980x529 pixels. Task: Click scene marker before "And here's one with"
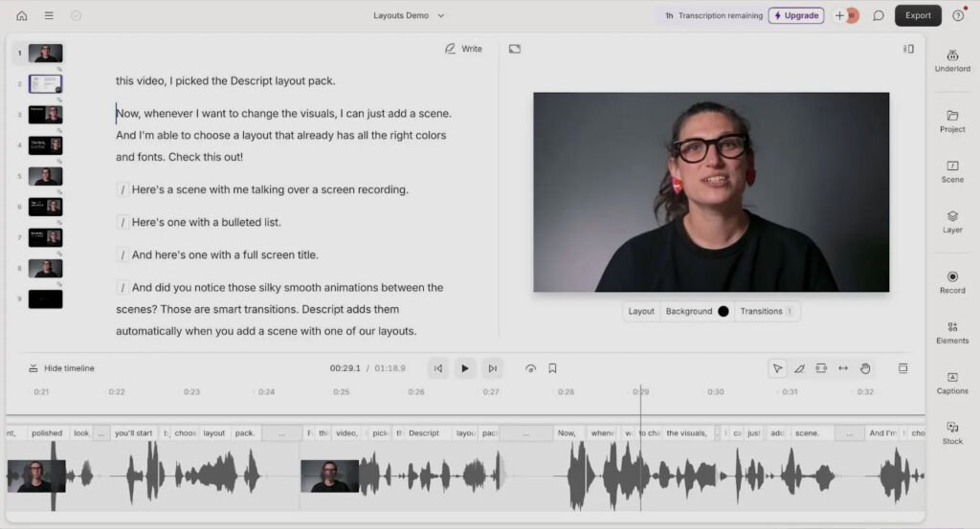[x=122, y=254]
